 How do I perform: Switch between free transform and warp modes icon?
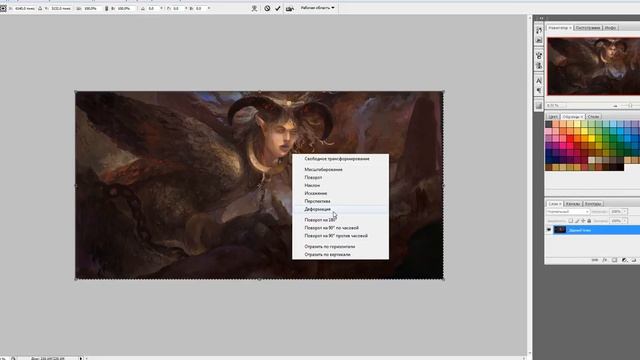pos(254,8)
